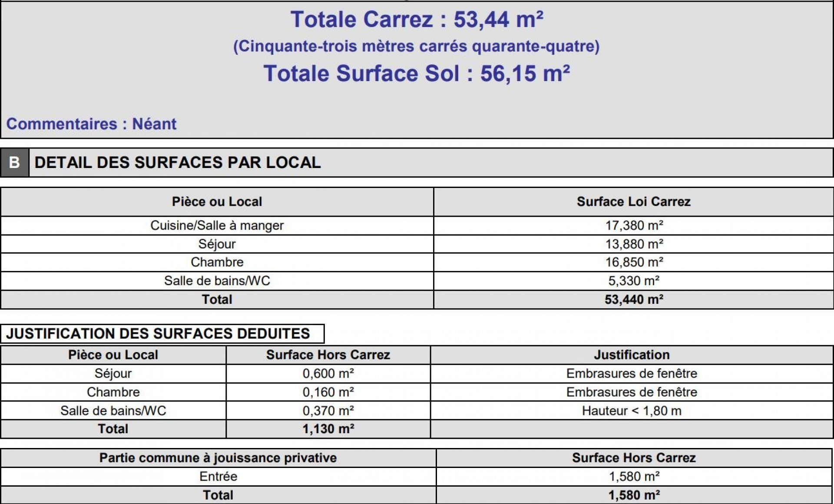This screenshot has width=834, height=504.
Task: Click the 'Justification' column header
Action: pos(632,355)
